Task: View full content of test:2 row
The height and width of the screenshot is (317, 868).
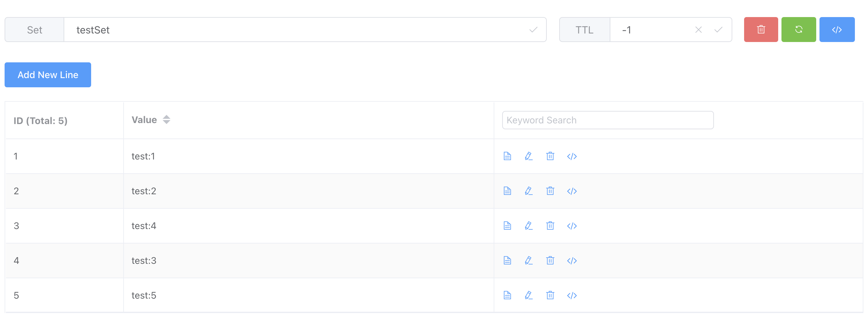Action: pos(507,191)
